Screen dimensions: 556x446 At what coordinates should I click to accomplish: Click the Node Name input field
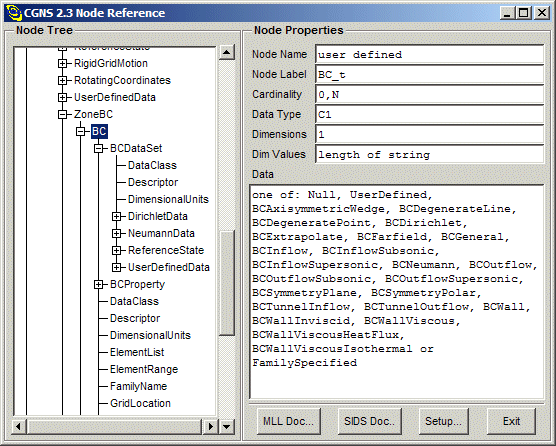429,55
